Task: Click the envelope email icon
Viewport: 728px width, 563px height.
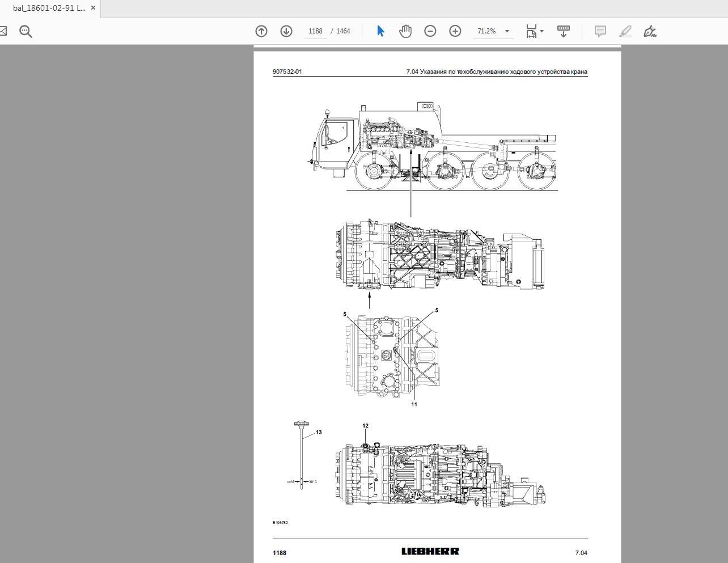Action: tap(3, 31)
